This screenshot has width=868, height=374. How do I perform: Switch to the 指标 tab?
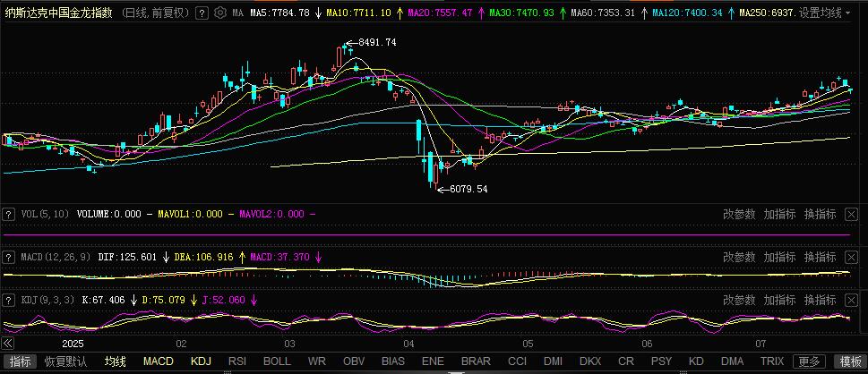pyautogui.click(x=20, y=361)
